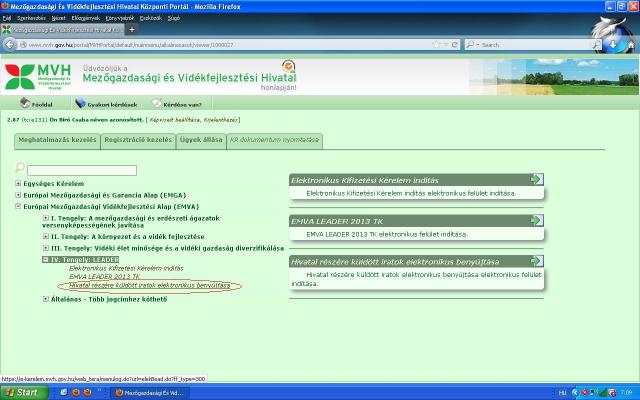Switch to the Firefox taskbar window button
This screenshot has height=400, width=640.
149,393
